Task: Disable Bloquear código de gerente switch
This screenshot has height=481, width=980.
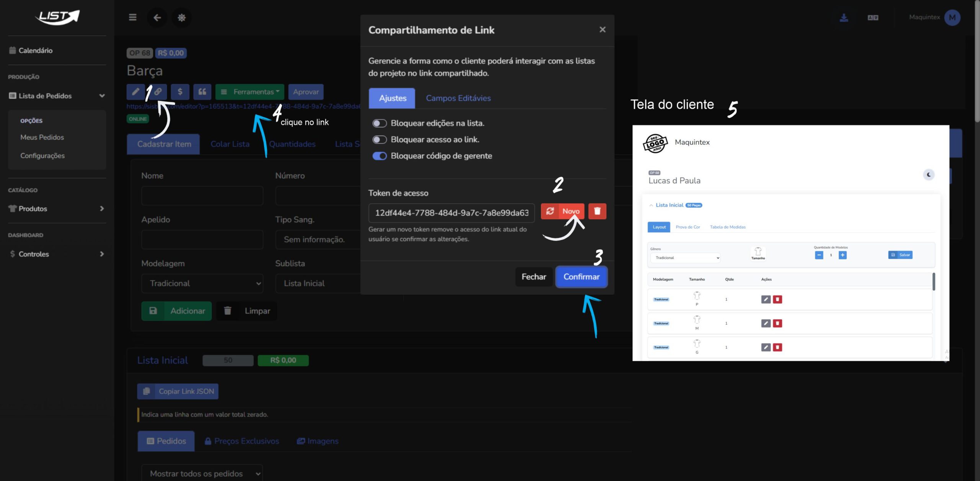Action: pyautogui.click(x=379, y=156)
